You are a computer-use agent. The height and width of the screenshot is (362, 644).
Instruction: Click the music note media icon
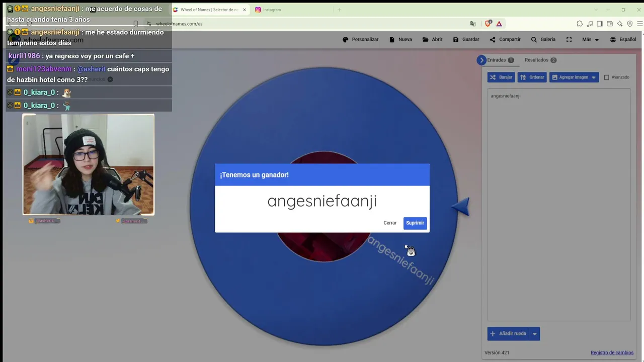[x=590, y=24]
